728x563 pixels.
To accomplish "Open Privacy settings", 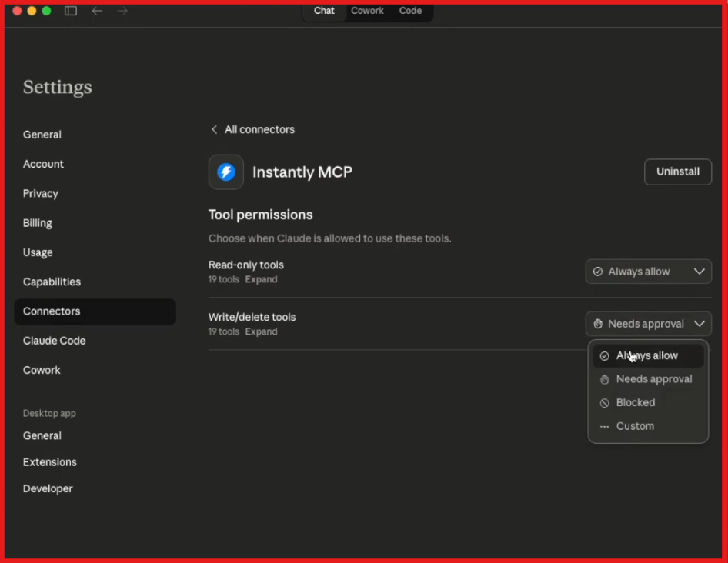I will coord(40,194).
